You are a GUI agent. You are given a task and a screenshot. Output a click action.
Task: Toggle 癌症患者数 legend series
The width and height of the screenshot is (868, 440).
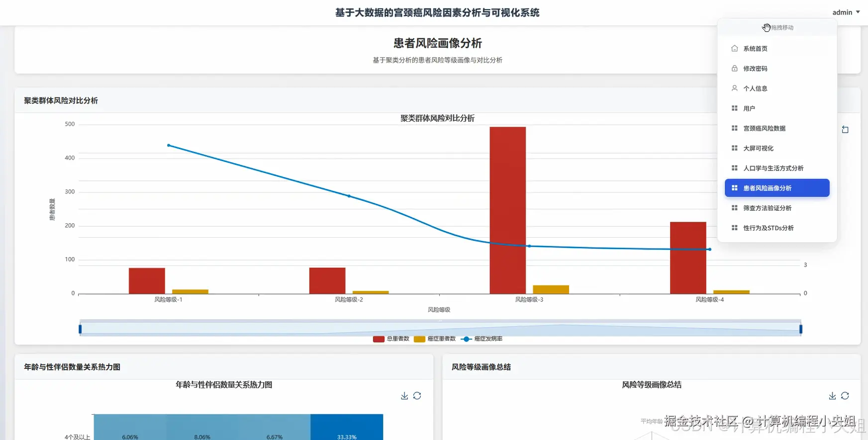[x=435, y=339]
